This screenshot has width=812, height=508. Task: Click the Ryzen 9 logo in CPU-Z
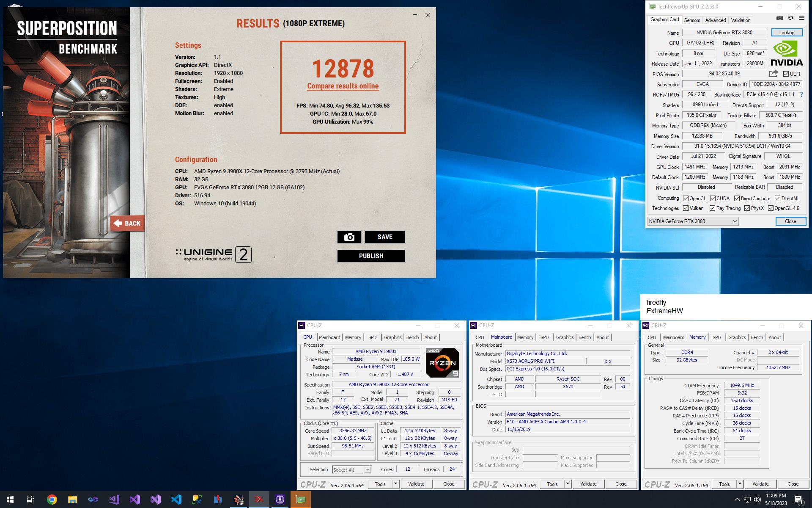point(442,363)
